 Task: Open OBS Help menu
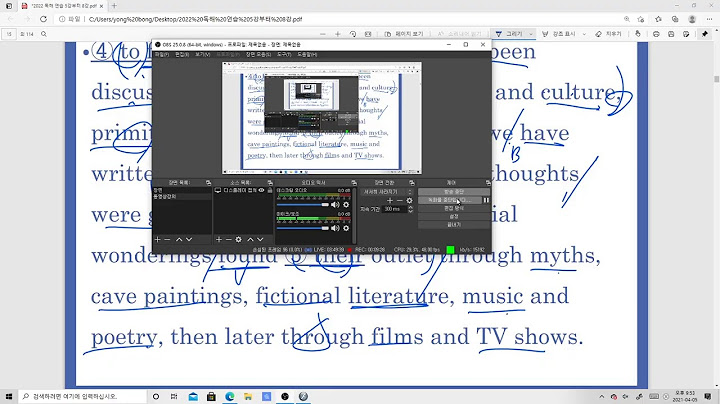(307, 55)
